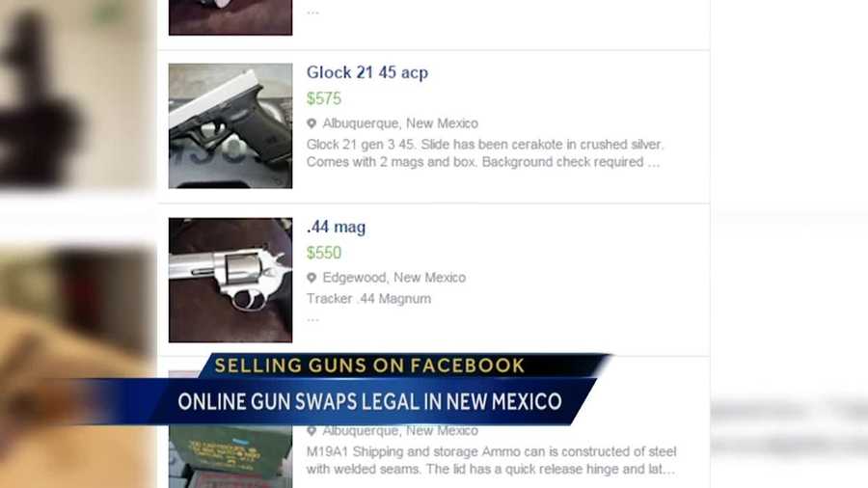Click the silver revolver thumbnail photo
This screenshot has width=868, height=488.
(x=231, y=280)
